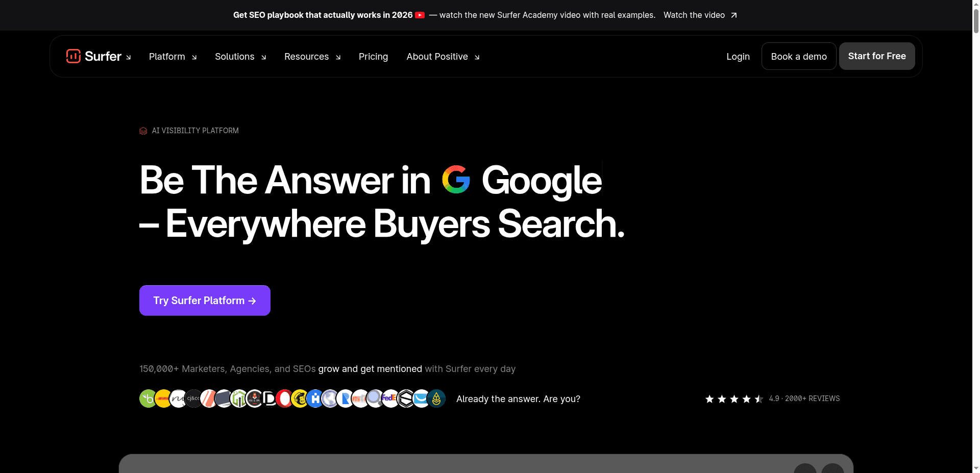Click the Login link
Screen dimensions: 980x473
(738, 57)
